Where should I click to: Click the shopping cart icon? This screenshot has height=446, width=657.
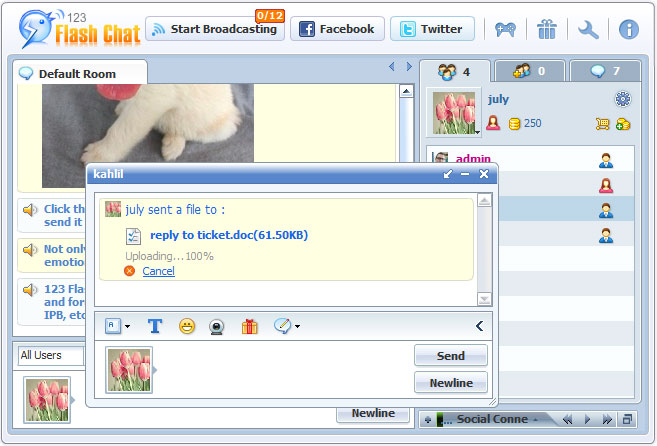[x=602, y=124]
